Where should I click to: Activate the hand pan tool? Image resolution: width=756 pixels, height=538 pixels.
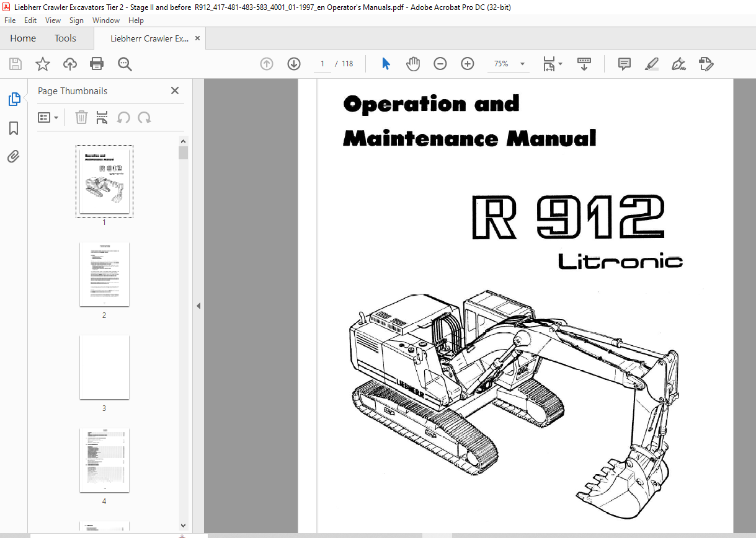pos(413,64)
